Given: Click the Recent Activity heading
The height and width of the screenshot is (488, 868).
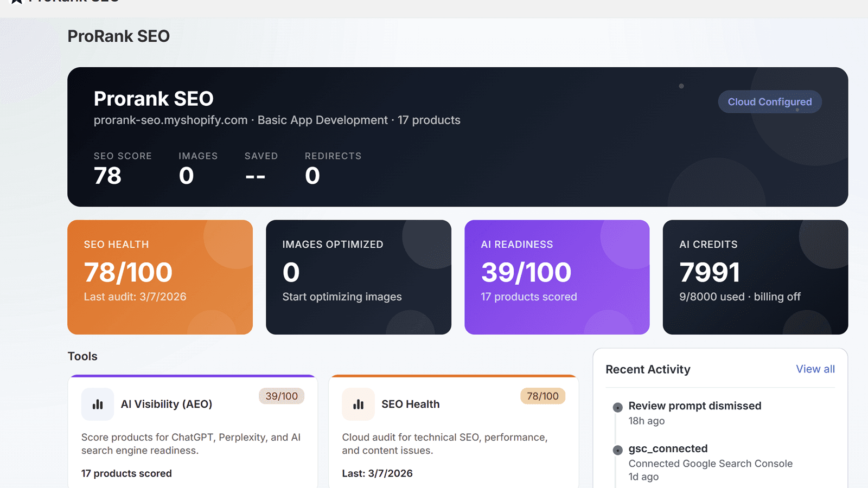Looking at the screenshot, I should coord(648,369).
